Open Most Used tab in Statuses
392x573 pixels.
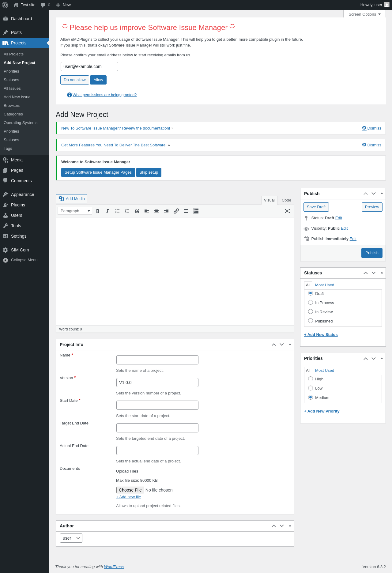[325, 285]
